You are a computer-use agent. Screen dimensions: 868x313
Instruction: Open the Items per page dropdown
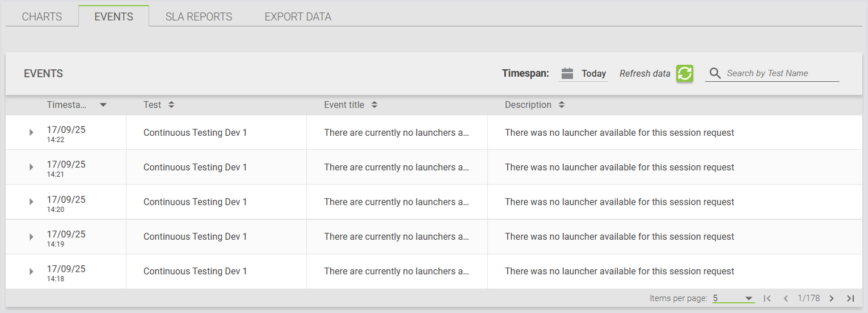733,298
